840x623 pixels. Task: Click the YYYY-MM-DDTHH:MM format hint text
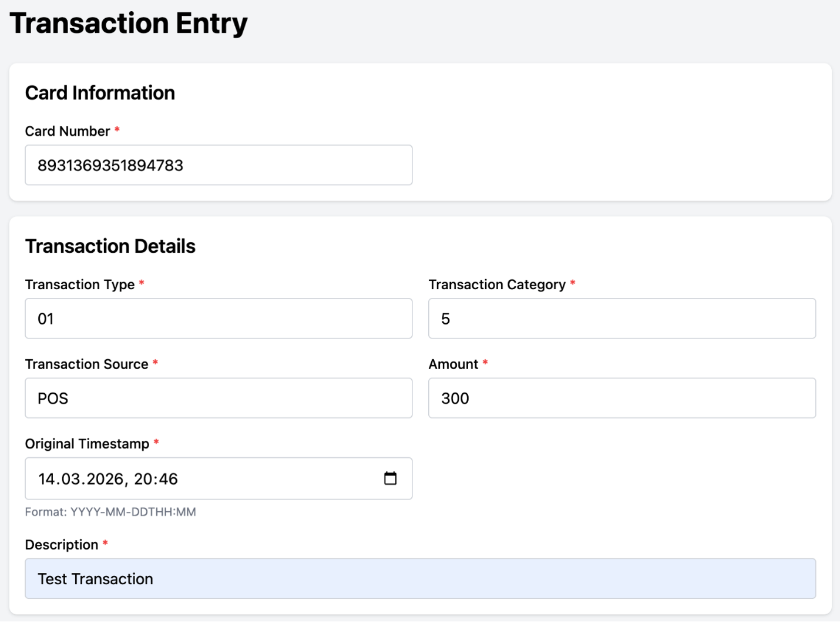tap(111, 512)
